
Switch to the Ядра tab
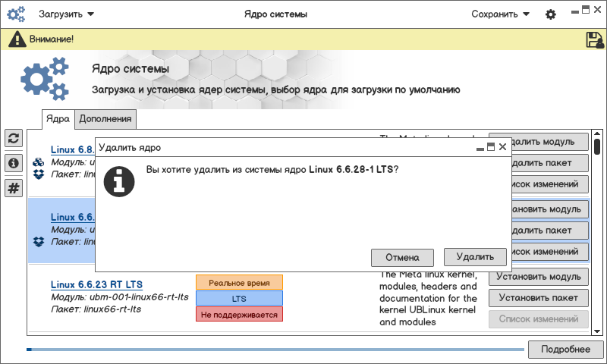58,119
